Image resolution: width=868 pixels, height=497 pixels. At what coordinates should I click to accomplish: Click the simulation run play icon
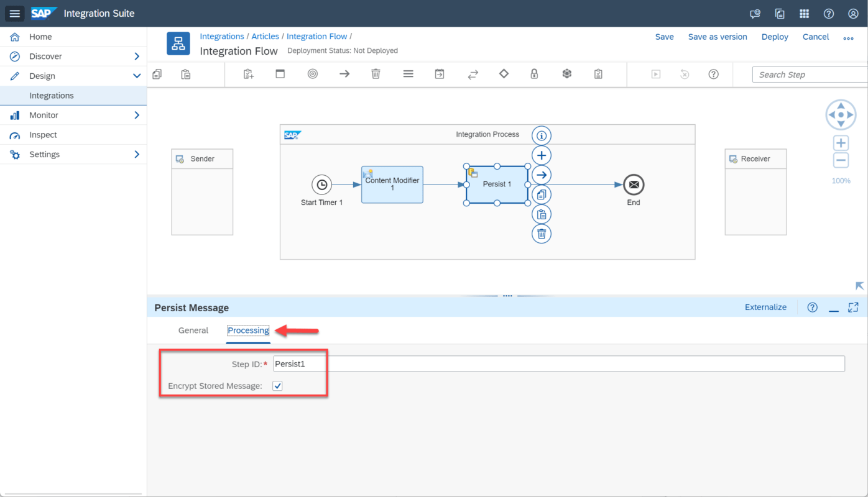click(x=656, y=74)
